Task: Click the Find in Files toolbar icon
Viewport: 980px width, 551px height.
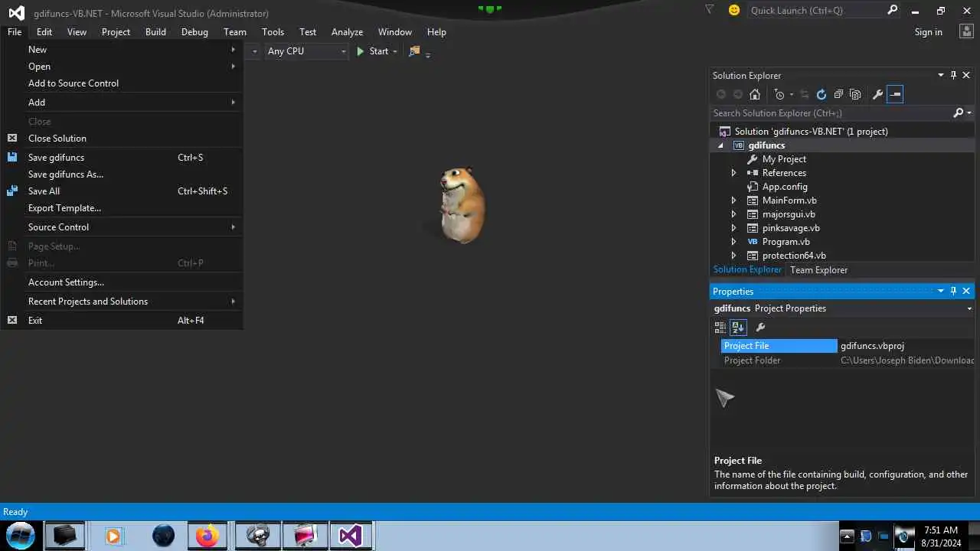Action: [x=414, y=51]
